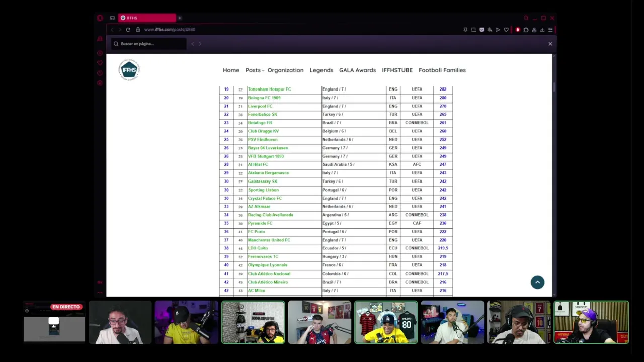This screenshot has height=362, width=644.
Task: Open the ad blocker shield icon
Action: (481, 30)
